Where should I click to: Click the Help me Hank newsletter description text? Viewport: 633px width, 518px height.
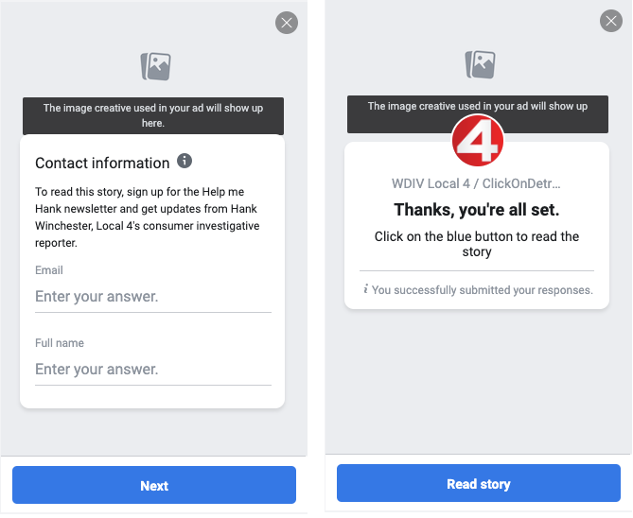coord(147,217)
